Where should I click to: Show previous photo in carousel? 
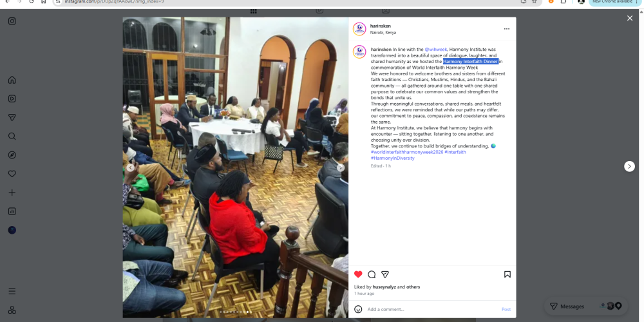(x=130, y=167)
